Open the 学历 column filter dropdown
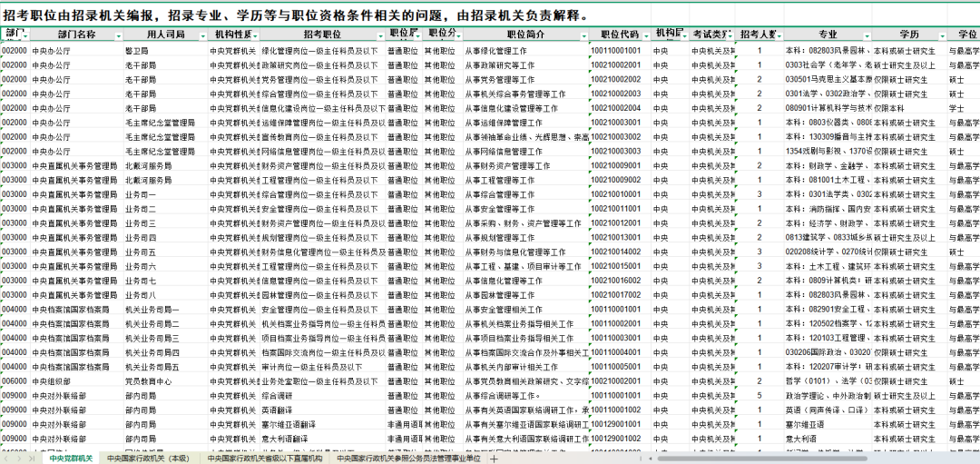The image size is (980, 464). (x=943, y=36)
